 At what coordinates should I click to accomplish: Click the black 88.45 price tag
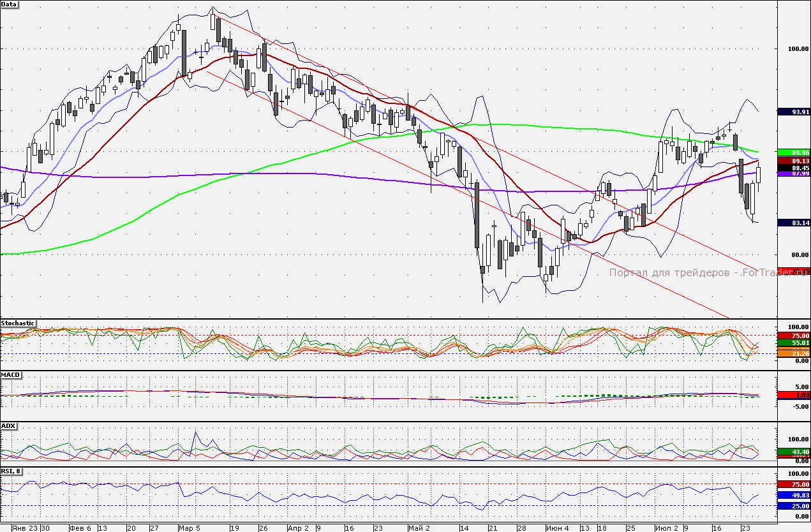(x=794, y=168)
